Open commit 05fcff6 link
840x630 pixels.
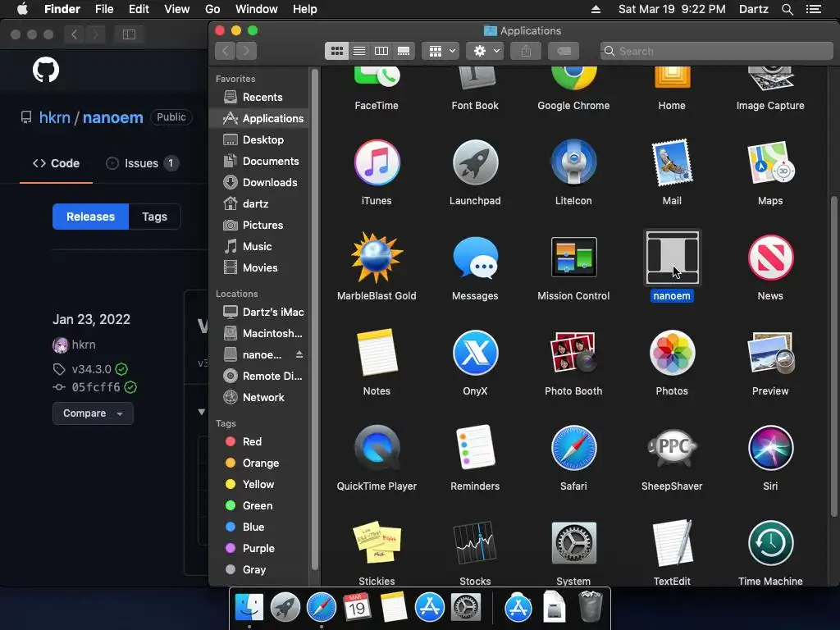(x=96, y=387)
